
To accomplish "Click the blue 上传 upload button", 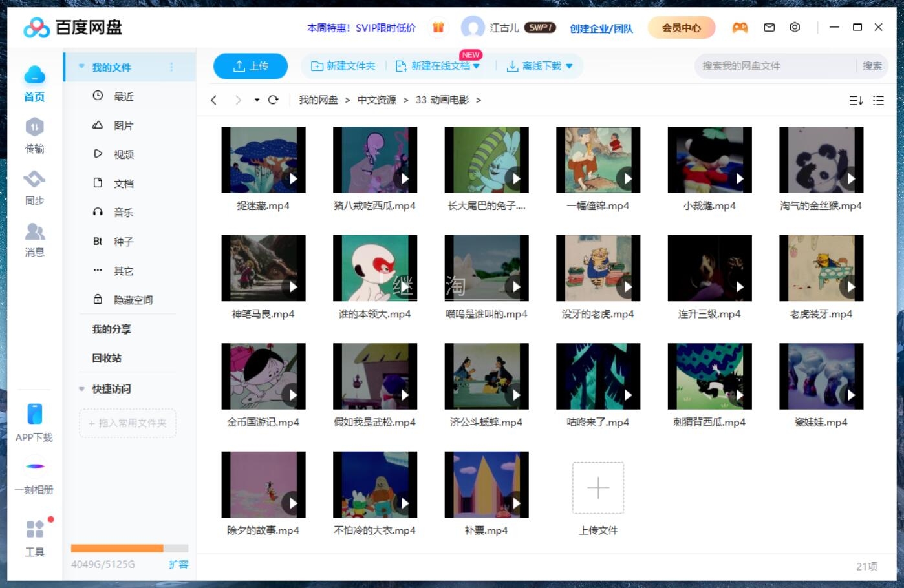I will pyautogui.click(x=250, y=66).
